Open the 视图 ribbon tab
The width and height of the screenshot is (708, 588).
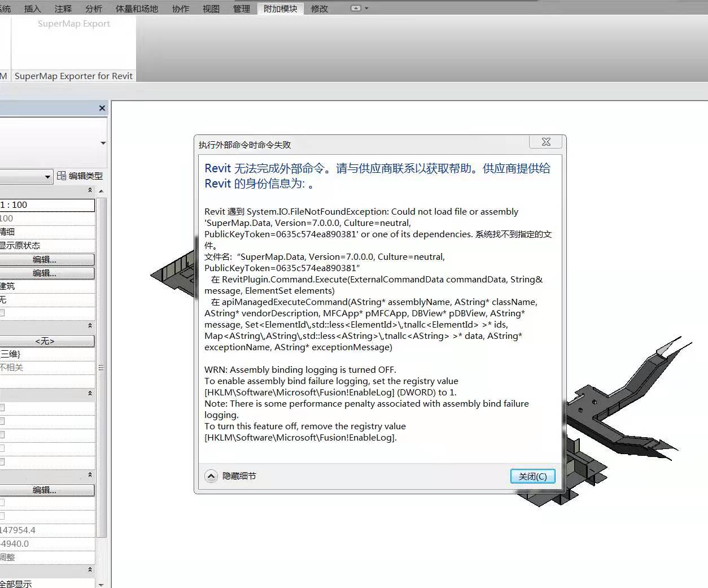211,8
